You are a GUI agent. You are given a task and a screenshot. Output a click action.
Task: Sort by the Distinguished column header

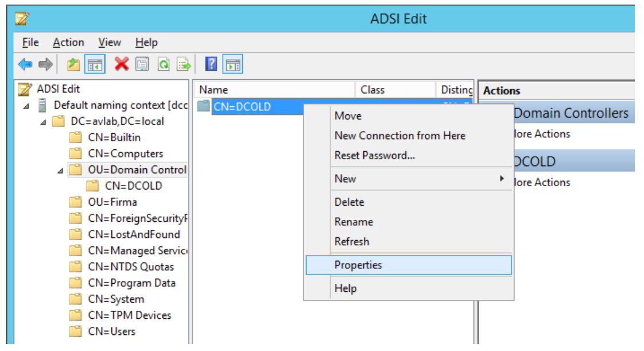455,90
